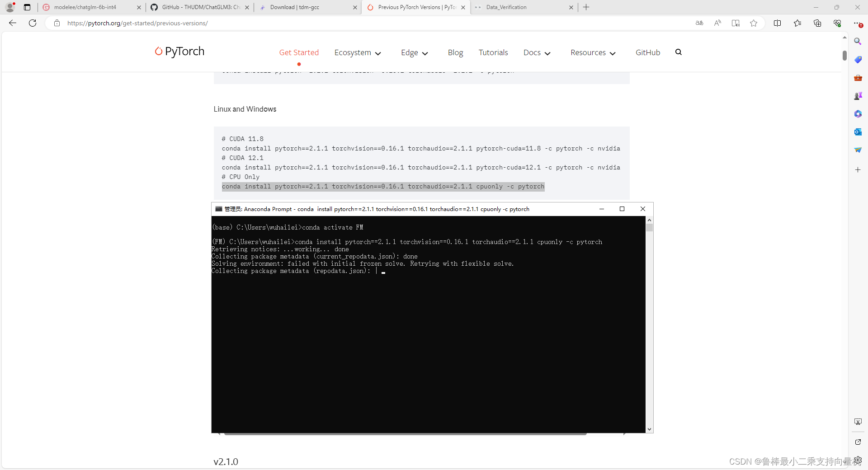
Task: Open sidebar shopping tag icon
Action: click(858, 60)
